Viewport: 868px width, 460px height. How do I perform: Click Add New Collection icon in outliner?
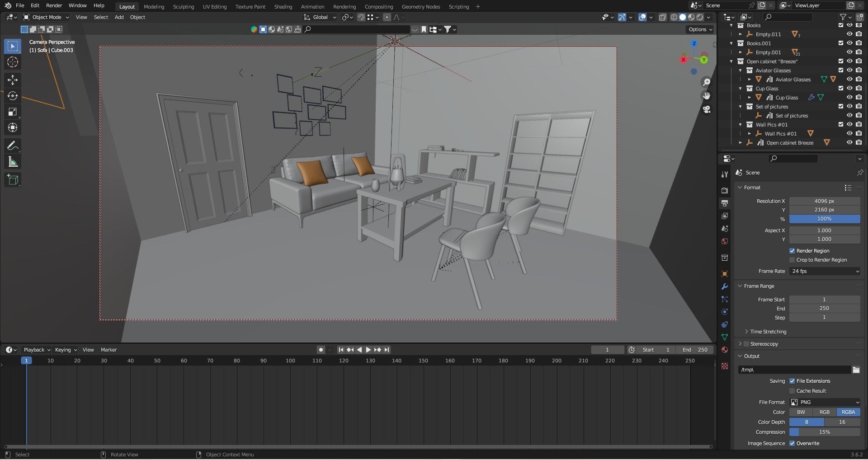pos(859,17)
